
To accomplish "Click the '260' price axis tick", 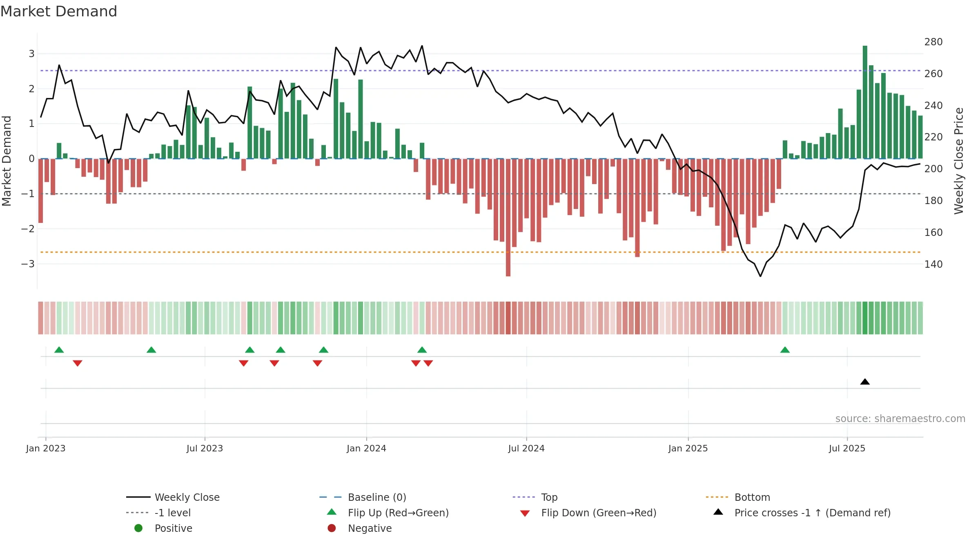I will click(933, 74).
